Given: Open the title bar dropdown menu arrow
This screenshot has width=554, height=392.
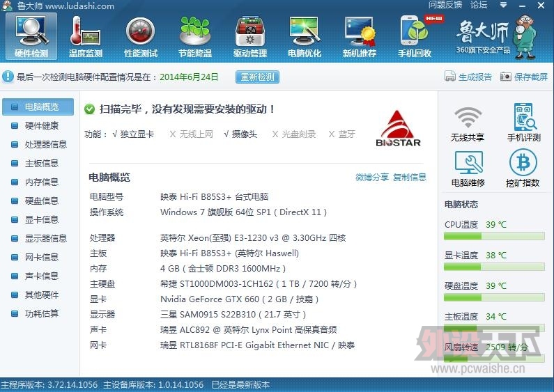Looking at the screenshot, I should (503, 5).
